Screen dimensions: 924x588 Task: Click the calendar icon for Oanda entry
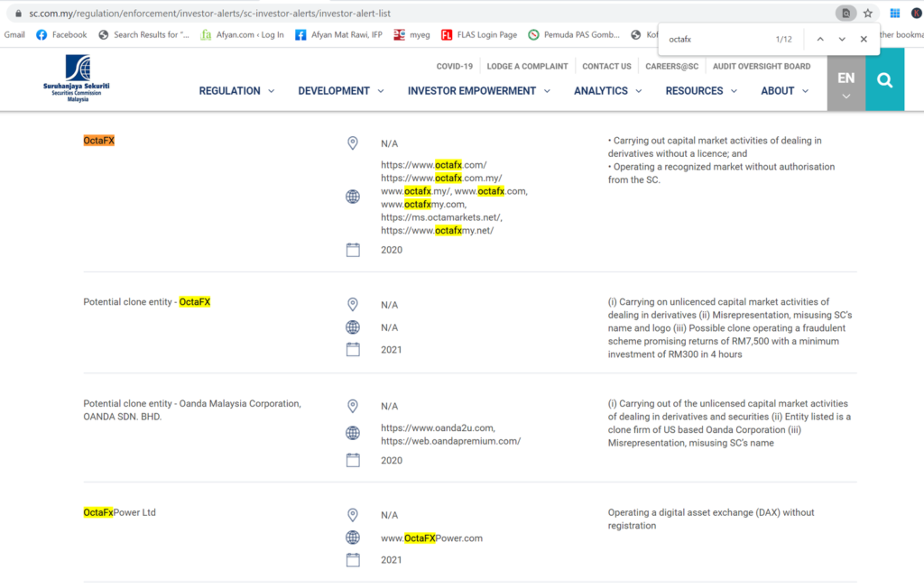tap(353, 460)
